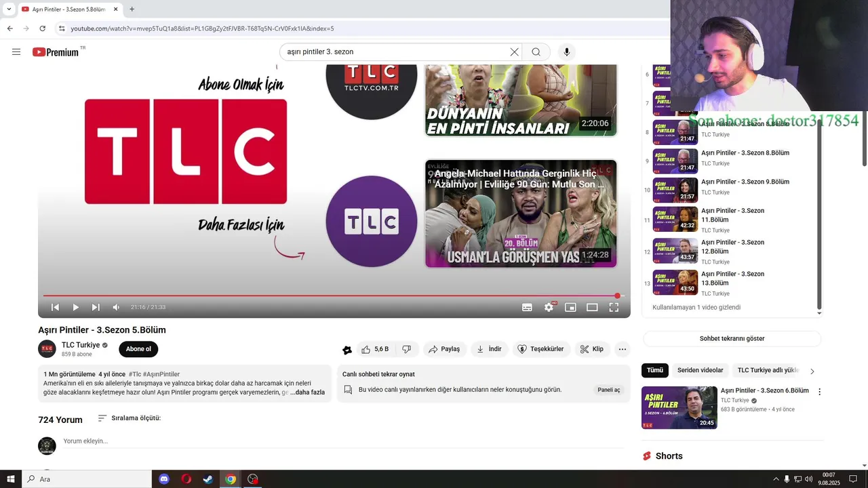Viewport: 868px width, 488px height.
Task: Open live chat replay with Paneli aç
Action: pos(608,390)
